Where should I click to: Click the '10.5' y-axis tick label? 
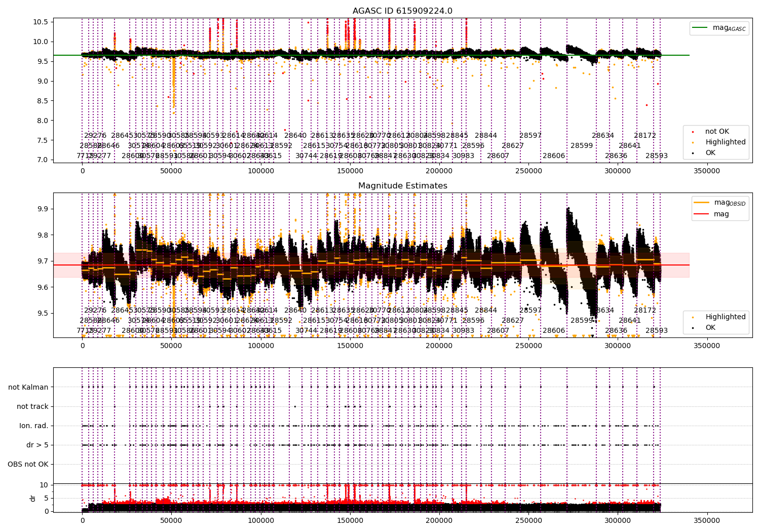[41, 22]
